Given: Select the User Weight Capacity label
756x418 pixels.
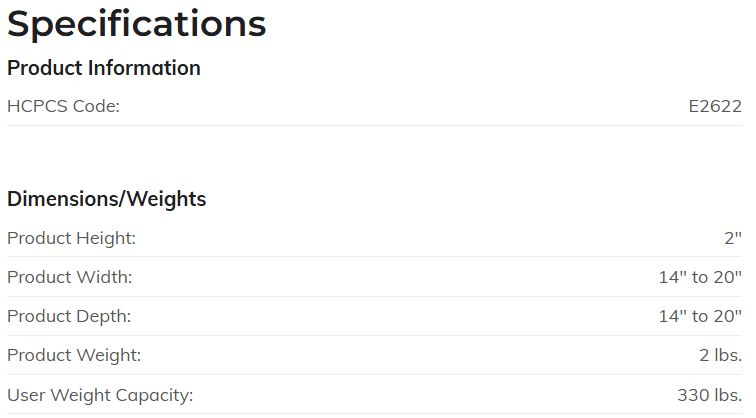Looking at the screenshot, I should point(100,395).
